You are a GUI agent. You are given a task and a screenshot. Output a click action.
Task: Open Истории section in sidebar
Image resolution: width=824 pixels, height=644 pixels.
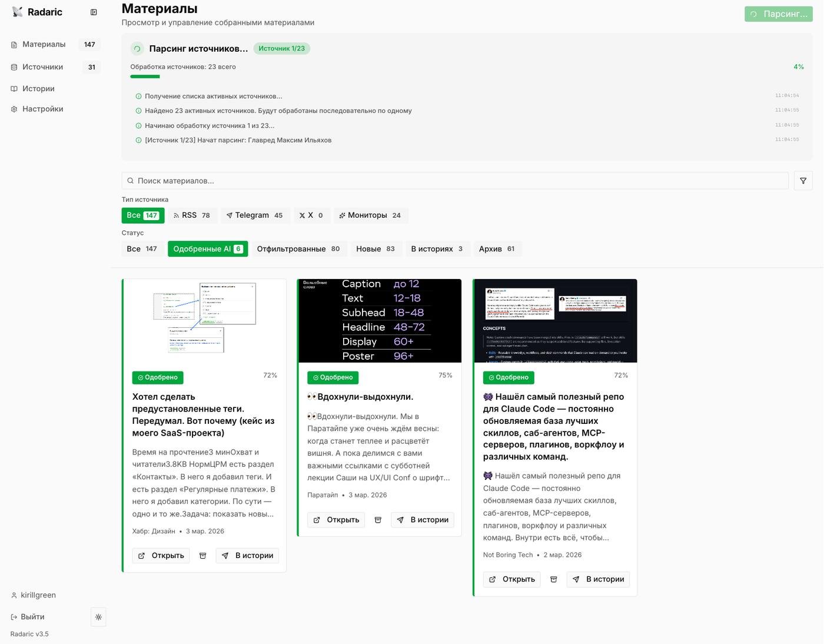(x=38, y=88)
